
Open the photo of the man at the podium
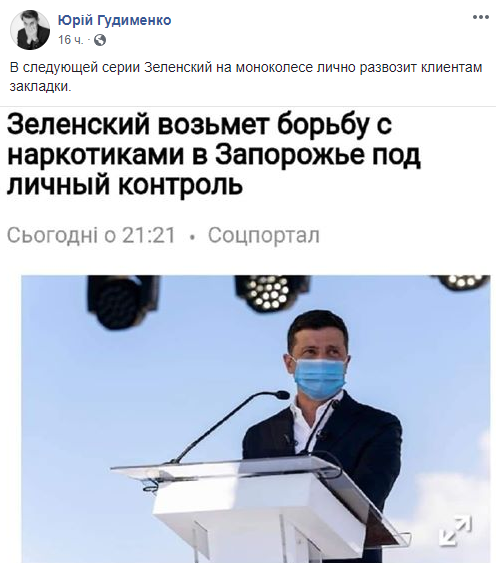[x=256, y=419]
